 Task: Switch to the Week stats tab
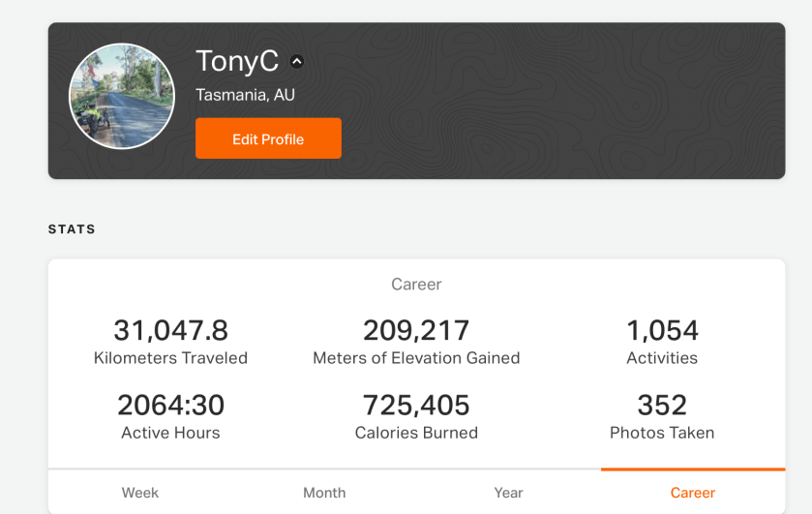[140, 493]
